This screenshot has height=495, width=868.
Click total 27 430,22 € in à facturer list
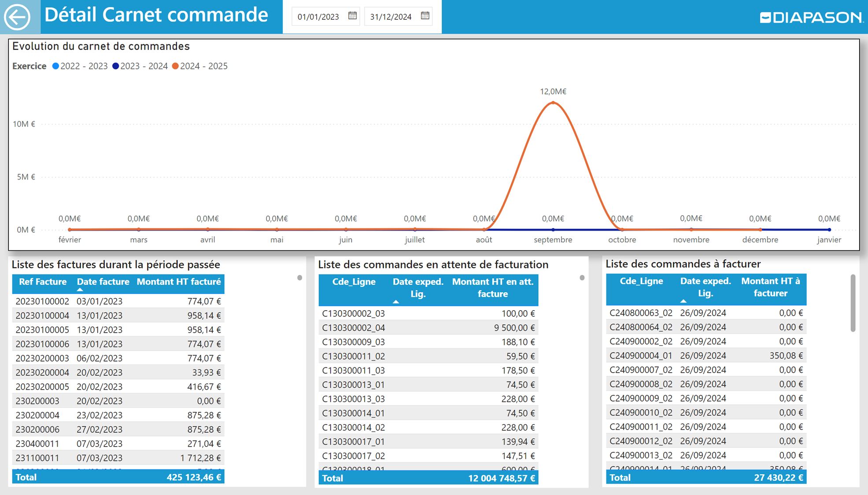(x=779, y=478)
